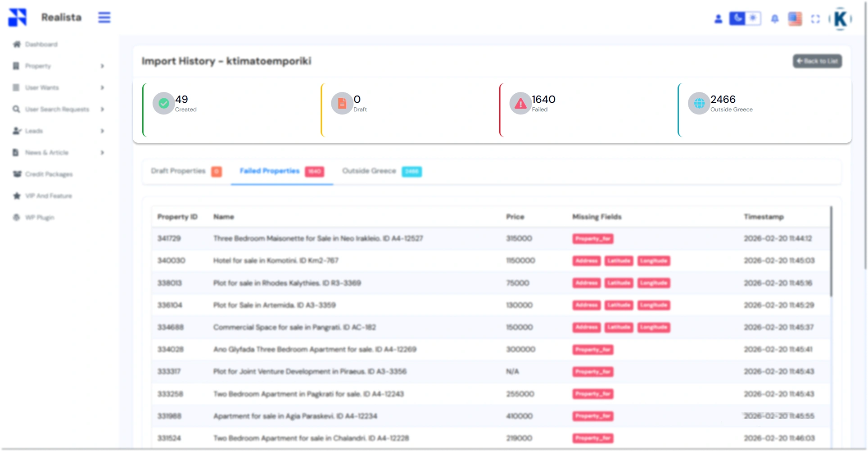Expand the News & Article submenu
The image size is (868, 451).
[102, 152]
